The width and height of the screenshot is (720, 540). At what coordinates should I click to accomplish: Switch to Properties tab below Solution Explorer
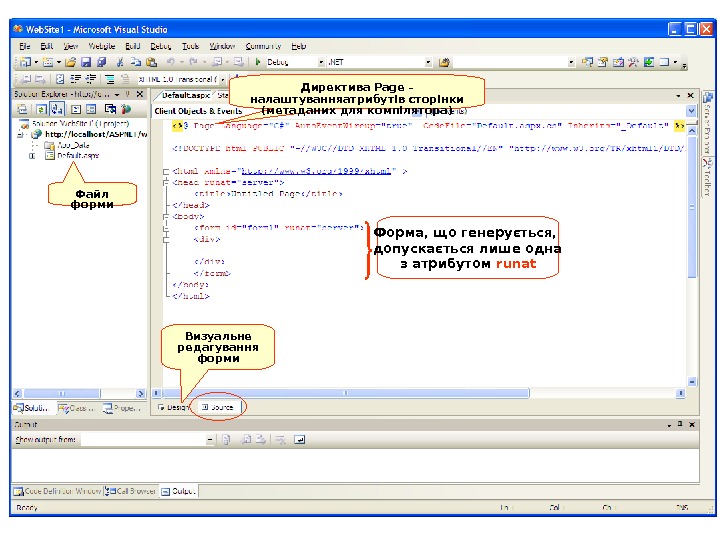(121, 408)
